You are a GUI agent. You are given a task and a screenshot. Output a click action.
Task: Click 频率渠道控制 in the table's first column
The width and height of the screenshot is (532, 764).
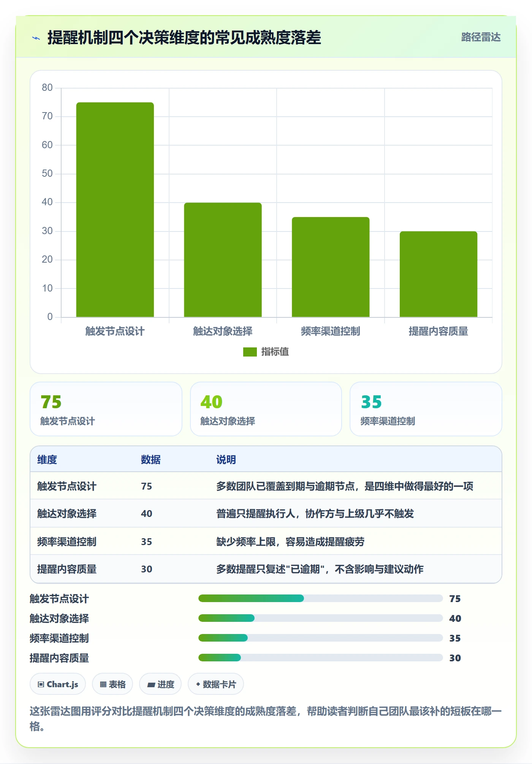point(67,542)
